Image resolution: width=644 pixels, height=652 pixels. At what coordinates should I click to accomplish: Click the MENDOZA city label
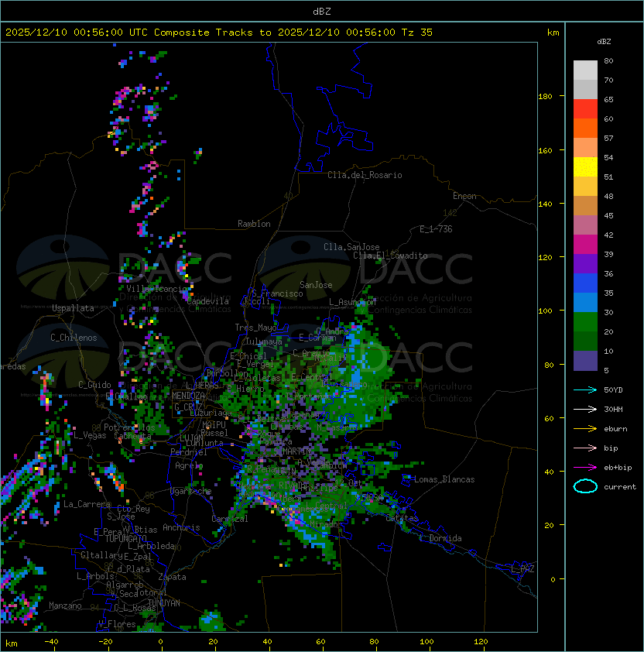(188, 396)
